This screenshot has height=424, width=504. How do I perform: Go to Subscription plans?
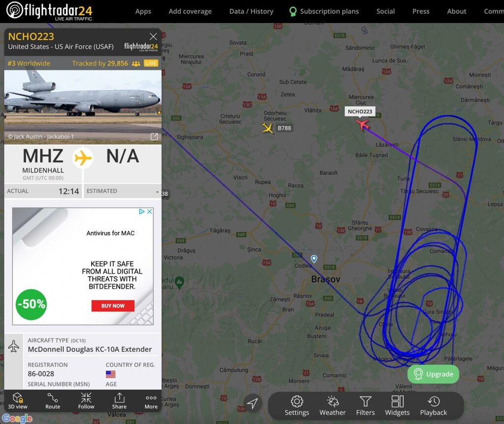[324, 11]
